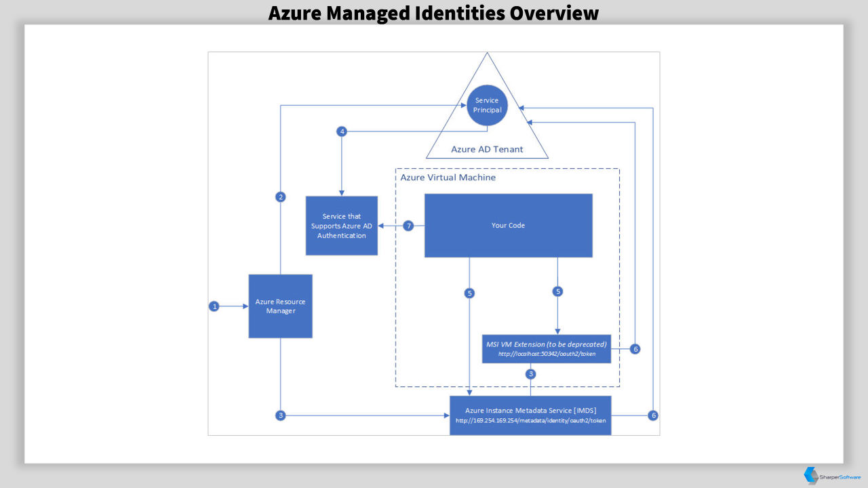Click the Azure AD Tenant label
Viewport: 868px width, 488px height.
pyautogui.click(x=487, y=149)
